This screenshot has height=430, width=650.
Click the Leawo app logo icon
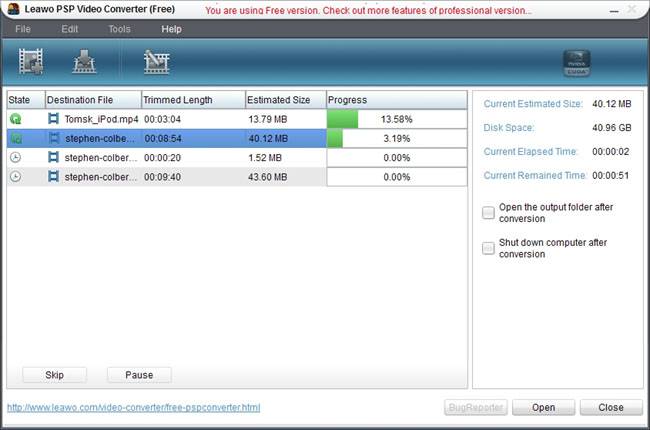[x=14, y=9]
